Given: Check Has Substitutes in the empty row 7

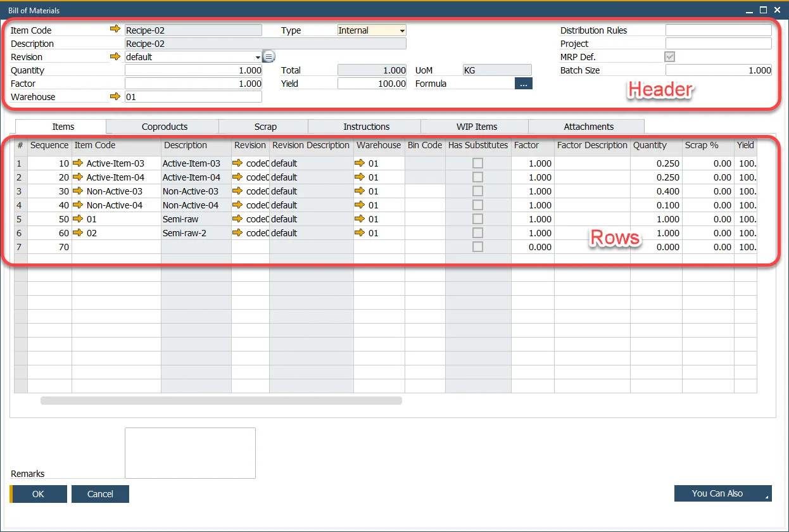Looking at the screenshot, I should click(477, 246).
